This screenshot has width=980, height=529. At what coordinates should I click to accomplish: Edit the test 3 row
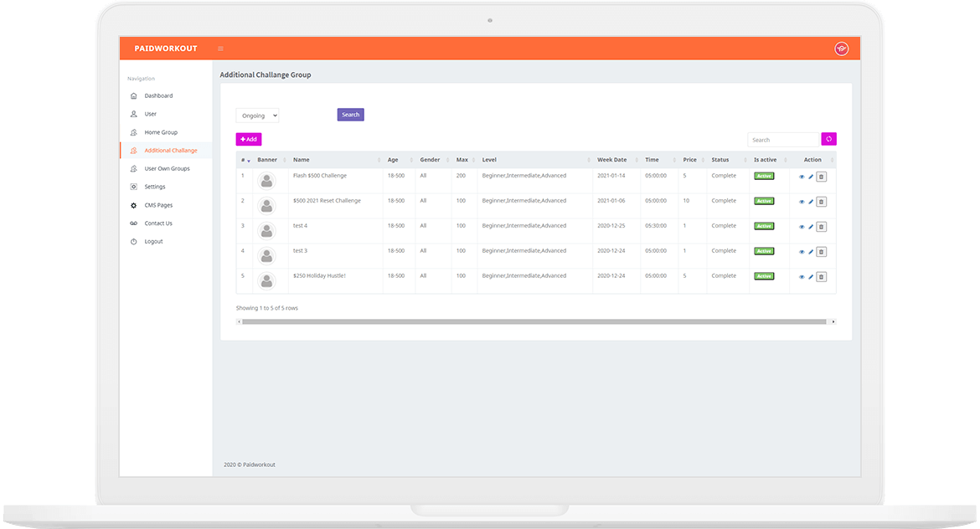tap(811, 252)
